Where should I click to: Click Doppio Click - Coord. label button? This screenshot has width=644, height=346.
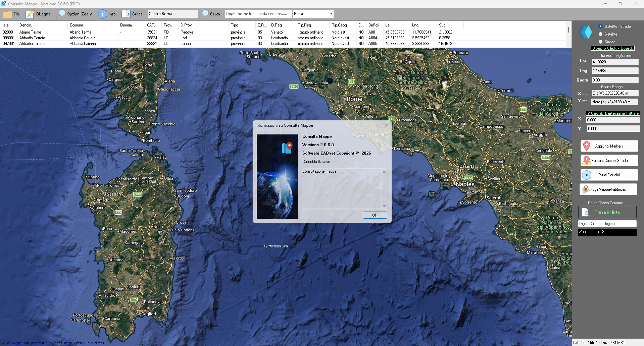pyautogui.click(x=613, y=48)
